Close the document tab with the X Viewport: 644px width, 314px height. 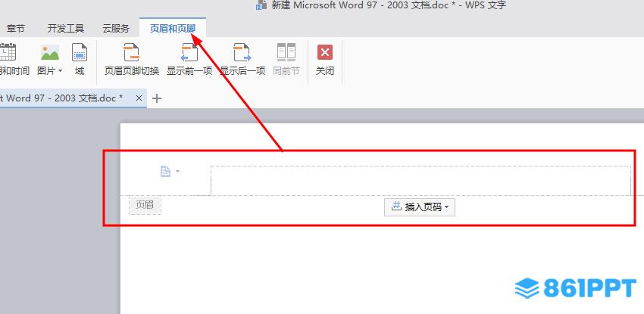click(x=139, y=98)
